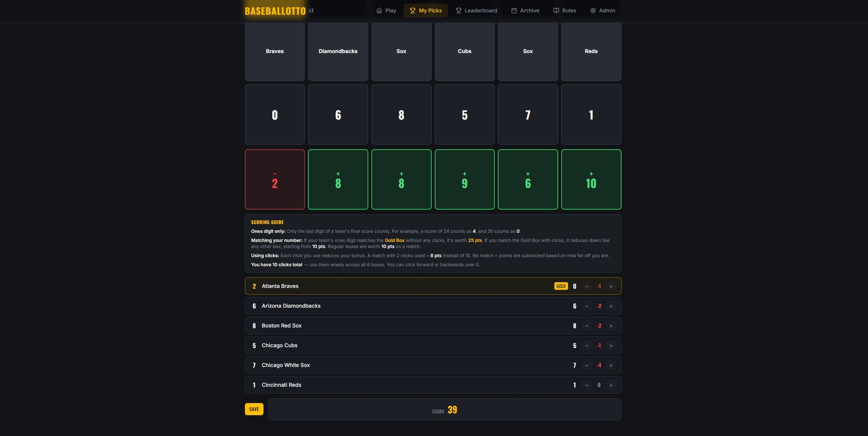This screenshot has width=868, height=436.
Task: Open the Rules page
Action: click(564, 10)
